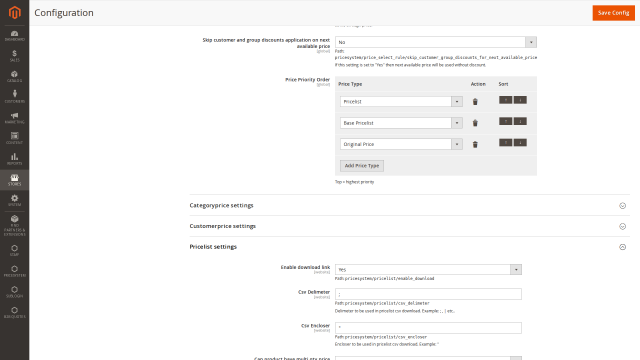Move Original Price row down
Viewport: 640px width, 360px height.
[520, 142]
